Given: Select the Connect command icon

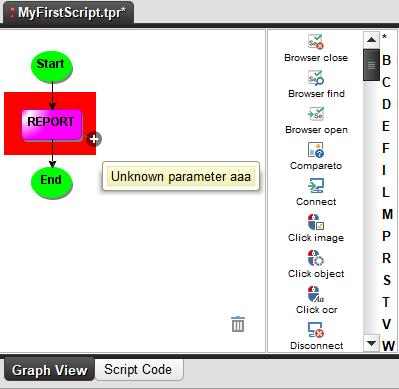Looking at the screenshot, I should point(316,186).
